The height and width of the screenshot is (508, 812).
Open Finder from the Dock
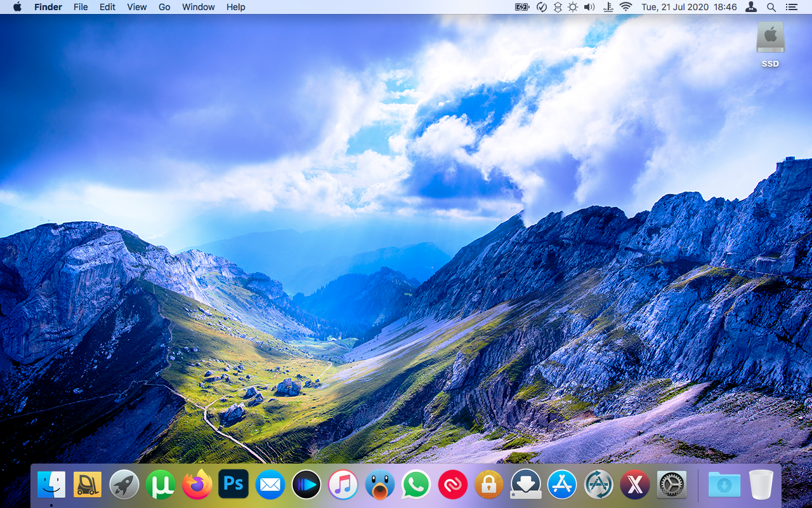(51, 485)
